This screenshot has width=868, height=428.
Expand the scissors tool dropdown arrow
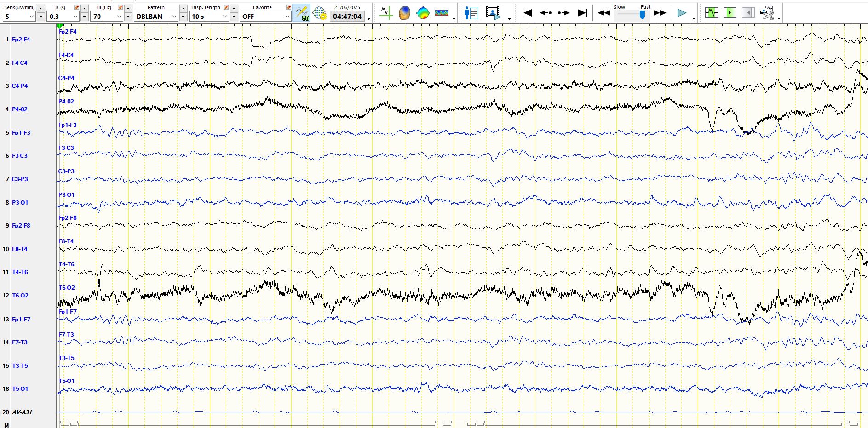tap(779, 19)
